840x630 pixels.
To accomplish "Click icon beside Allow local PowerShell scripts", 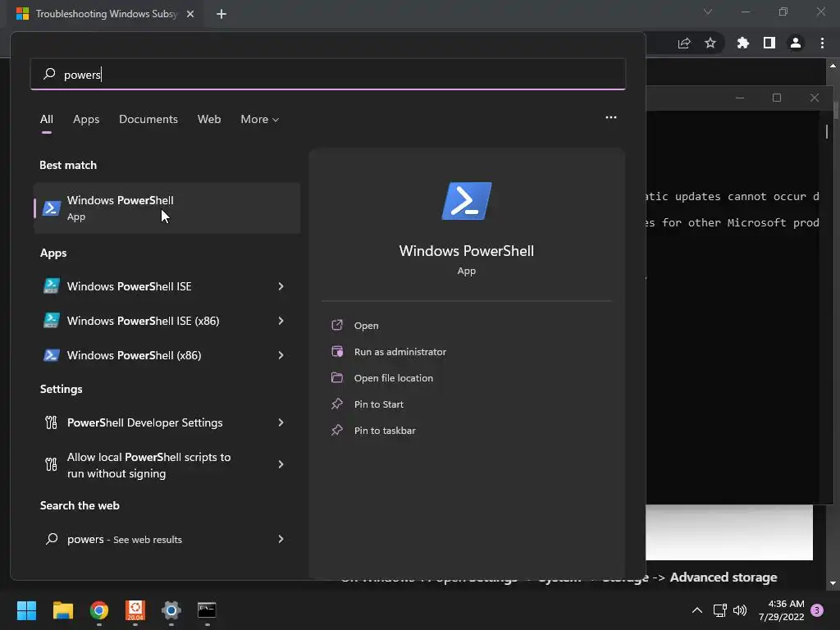I will [52, 464].
